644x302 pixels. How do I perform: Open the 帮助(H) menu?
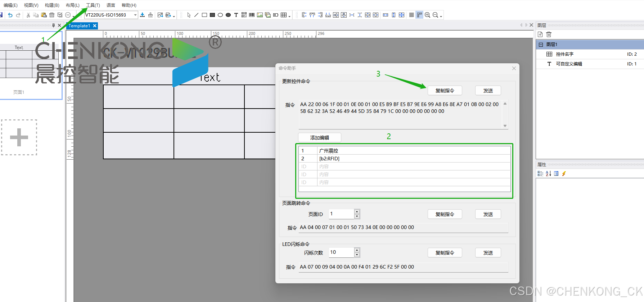point(129,5)
